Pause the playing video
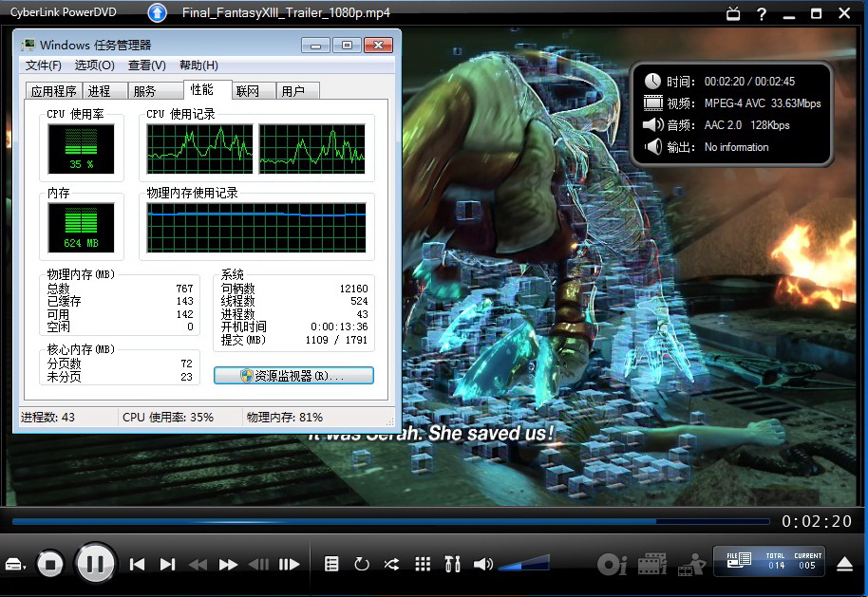Image resolution: width=868 pixels, height=597 pixels. pos(95,564)
